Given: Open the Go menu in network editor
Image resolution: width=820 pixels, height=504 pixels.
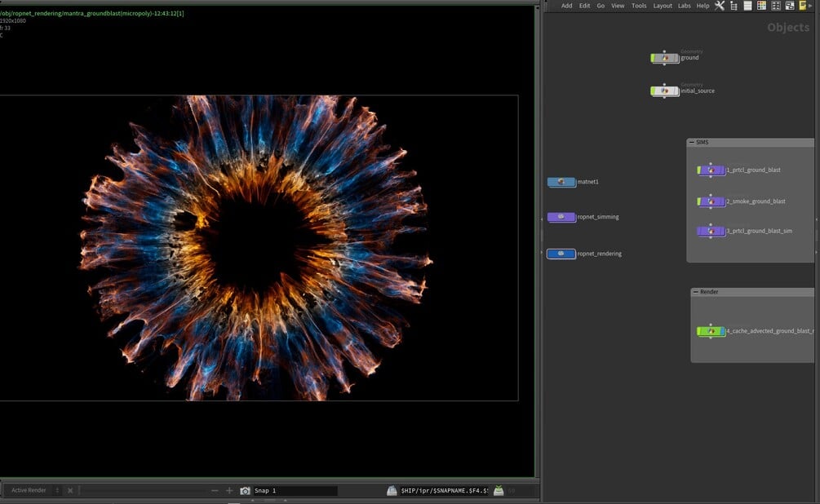Looking at the screenshot, I should (x=601, y=6).
